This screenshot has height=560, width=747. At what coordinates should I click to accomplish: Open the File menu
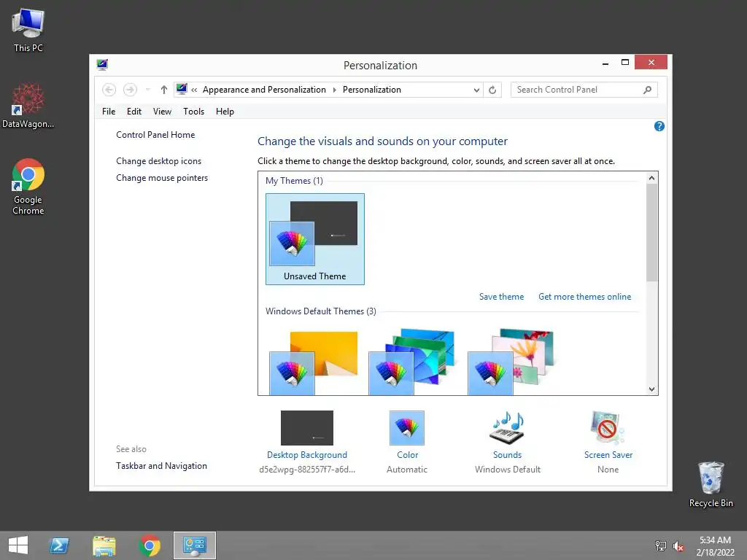click(109, 112)
